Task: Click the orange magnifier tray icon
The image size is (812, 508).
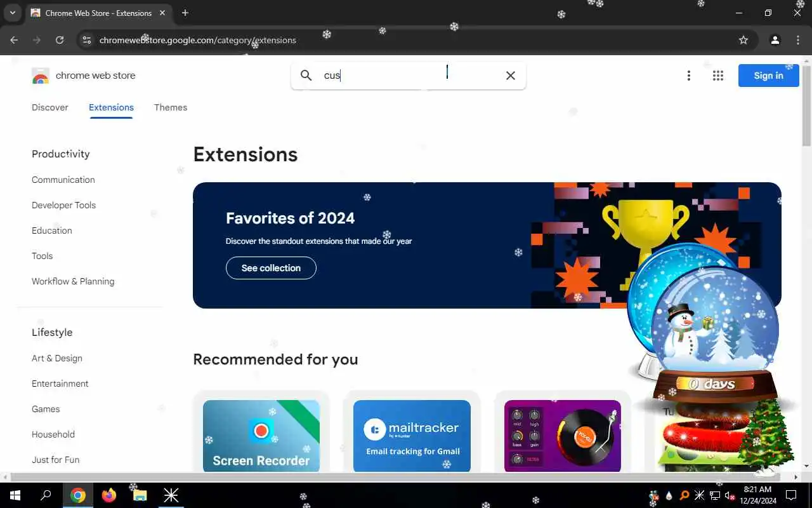Action: (x=684, y=495)
